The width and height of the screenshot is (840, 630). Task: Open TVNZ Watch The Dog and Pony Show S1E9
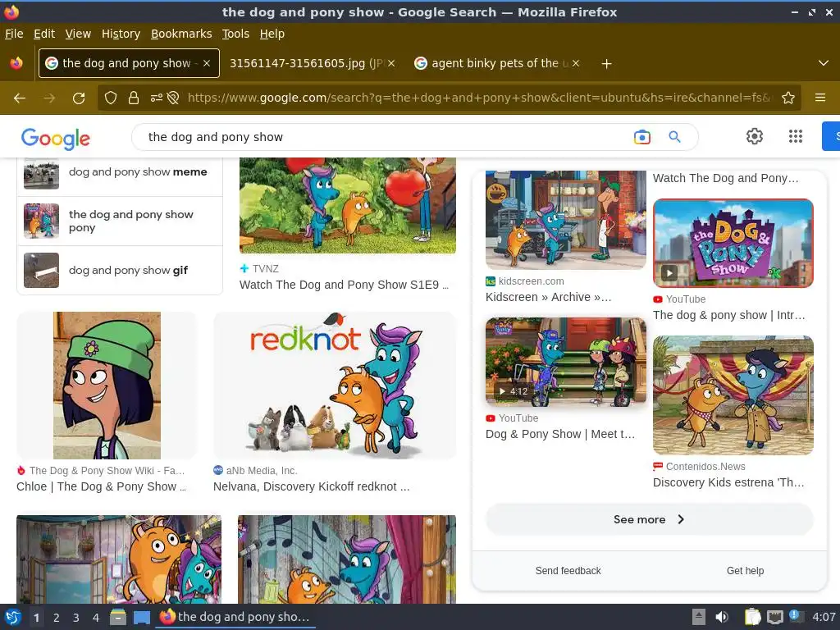point(344,285)
